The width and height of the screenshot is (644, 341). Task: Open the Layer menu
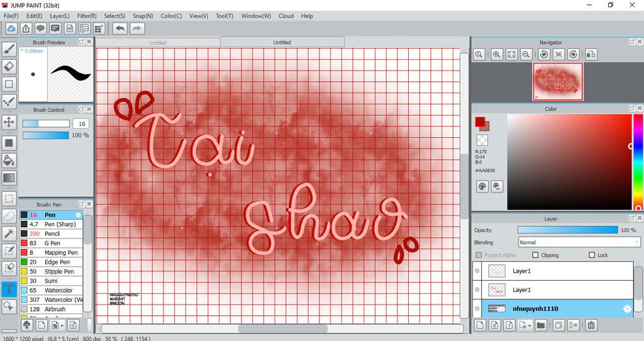[60, 16]
